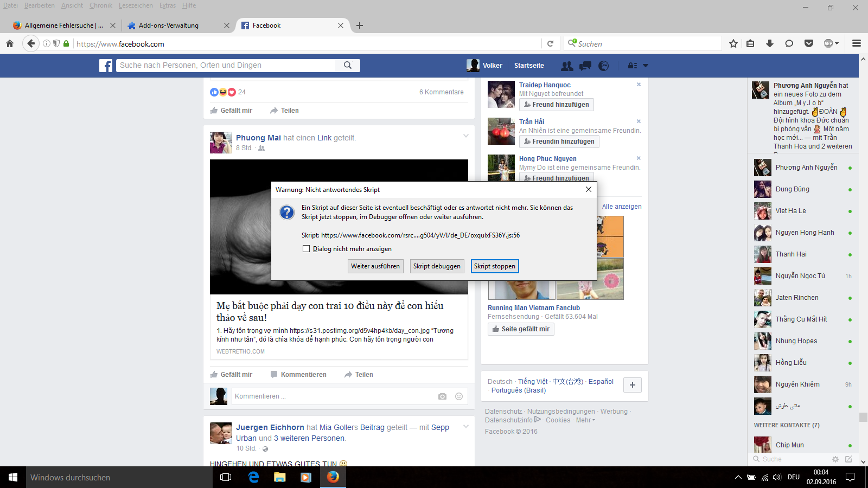Add Traidep Hanquoc via 'Freund hinzufügen'
The width and height of the screenshot is (868, 488).
coord(557,105)
